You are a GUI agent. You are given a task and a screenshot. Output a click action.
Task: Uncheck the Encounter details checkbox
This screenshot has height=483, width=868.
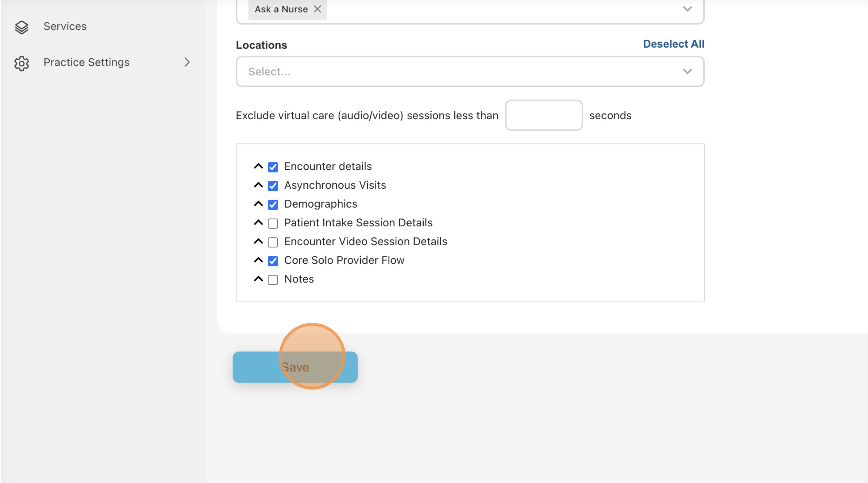click(x=272, y=167)
